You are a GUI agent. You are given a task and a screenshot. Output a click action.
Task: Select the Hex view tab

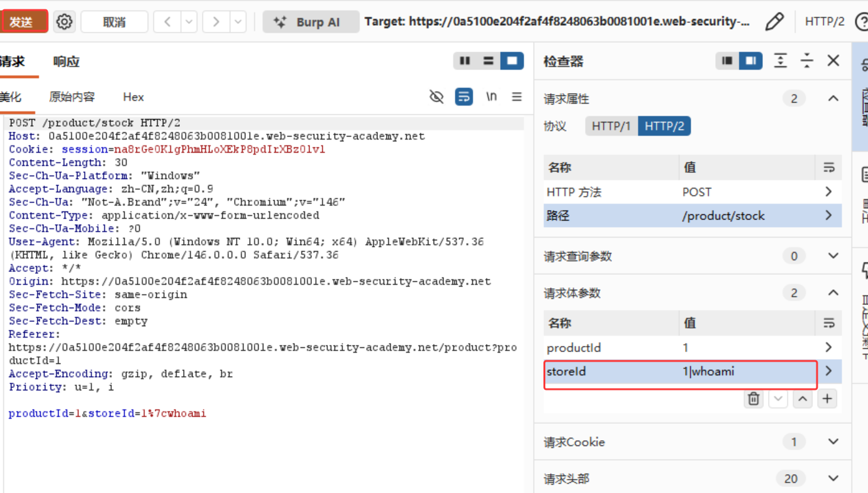point(133,97)
